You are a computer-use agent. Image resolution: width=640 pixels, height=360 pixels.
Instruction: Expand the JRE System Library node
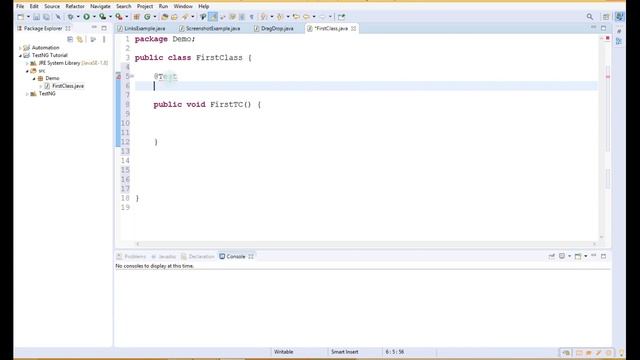tap(27, 63)
